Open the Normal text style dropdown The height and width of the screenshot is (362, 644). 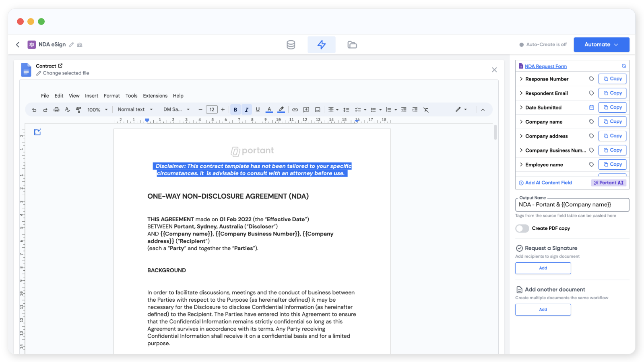coord(135,109)
